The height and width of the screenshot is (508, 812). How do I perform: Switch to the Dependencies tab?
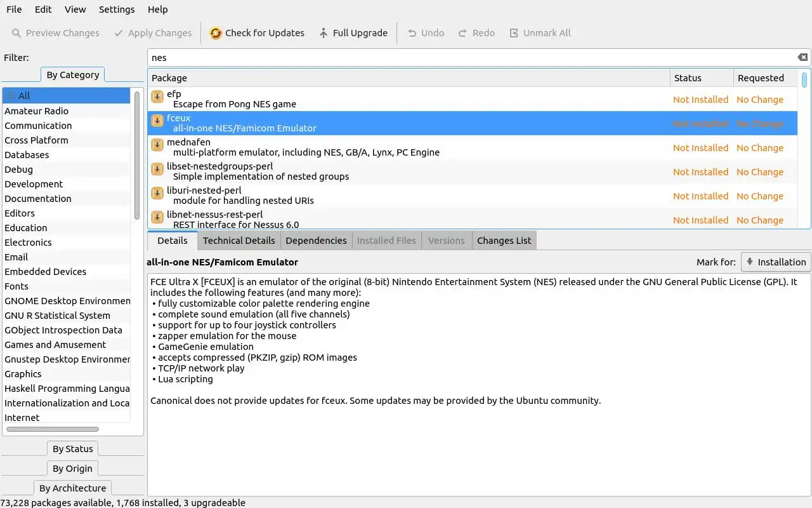[x=316, y=241]
